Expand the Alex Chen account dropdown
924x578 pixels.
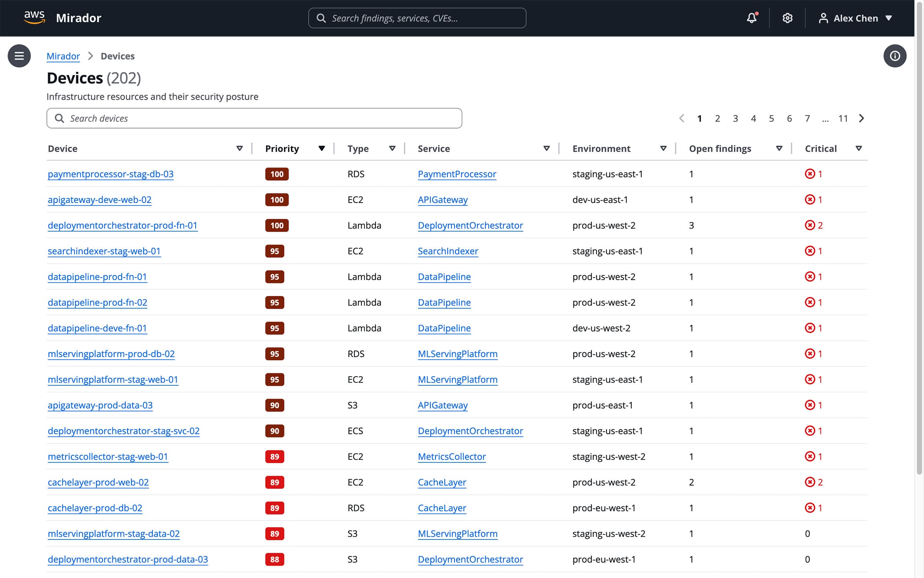click(x=889, y=18)
